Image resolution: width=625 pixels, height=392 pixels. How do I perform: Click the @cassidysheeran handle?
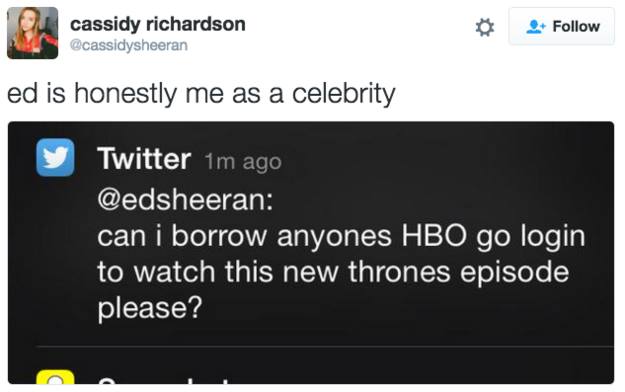point(129,45)
